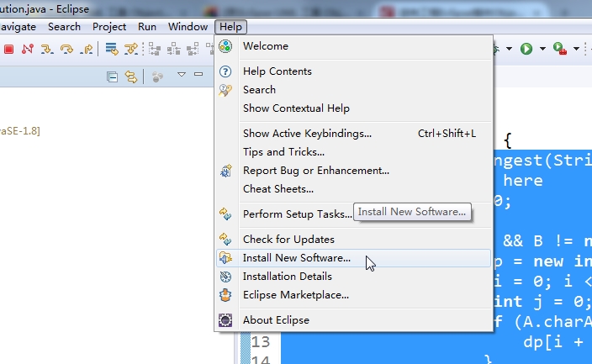Choose Show Contextual Help
Viewport: 592px width, 364px height.
[x=354, y=108]
